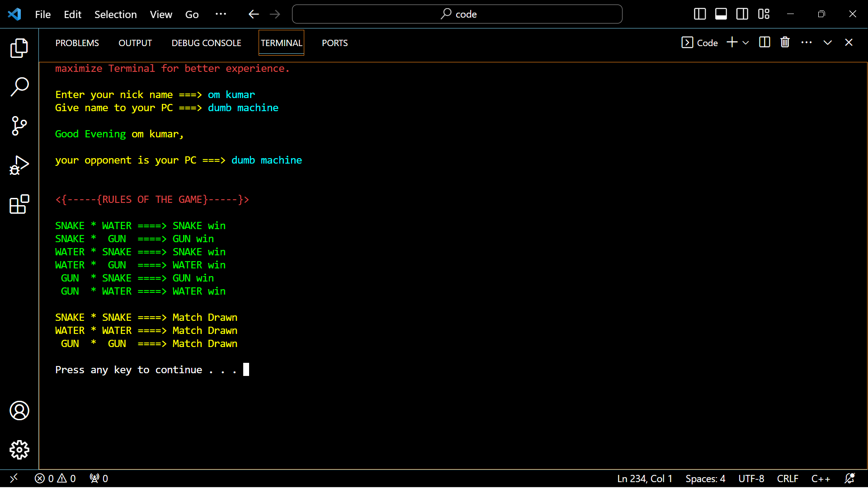
Task: Toggle primary side bar layout
Action: 699,14
